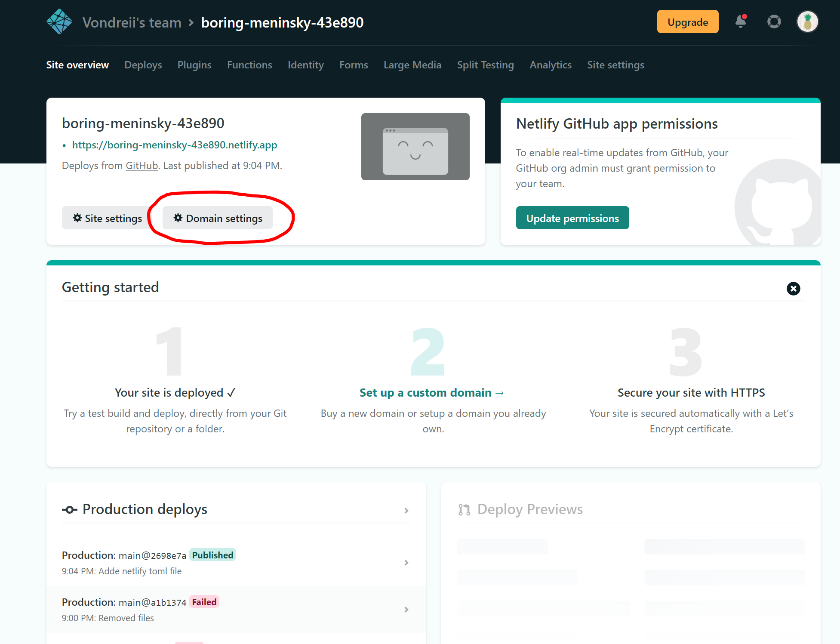
Task: Open the Failed deploy main@a1b1374 chevron
Action: tap(406, 610)
